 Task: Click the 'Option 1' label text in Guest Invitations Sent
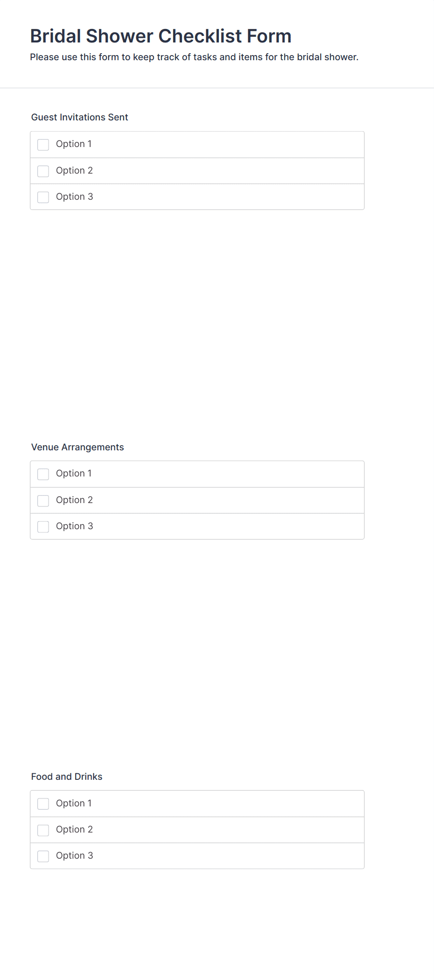click(74, 144)
